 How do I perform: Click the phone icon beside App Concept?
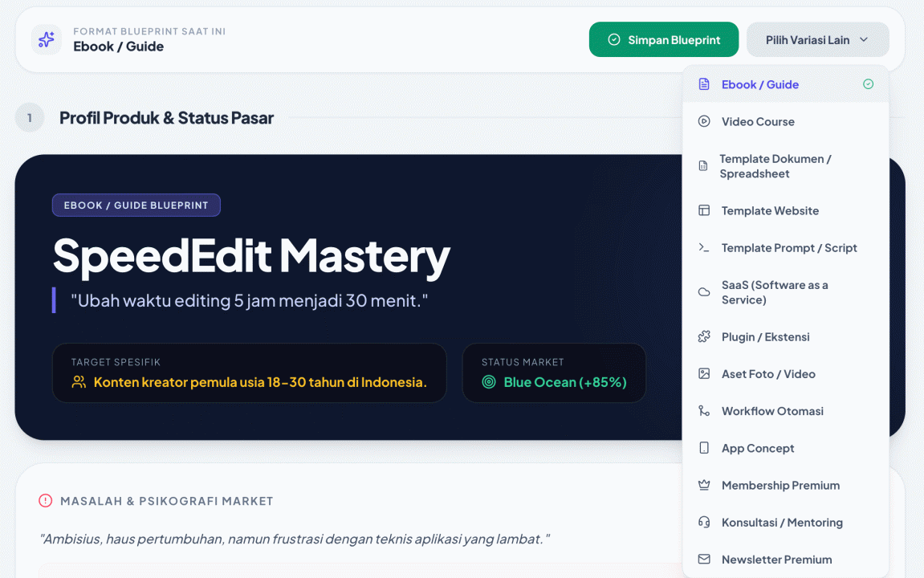click(704, 448)
